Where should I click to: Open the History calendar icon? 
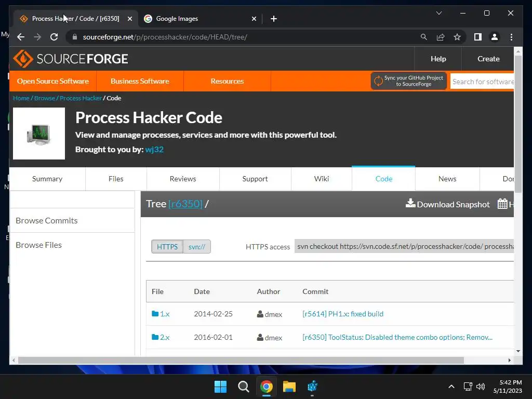(502, 204)
